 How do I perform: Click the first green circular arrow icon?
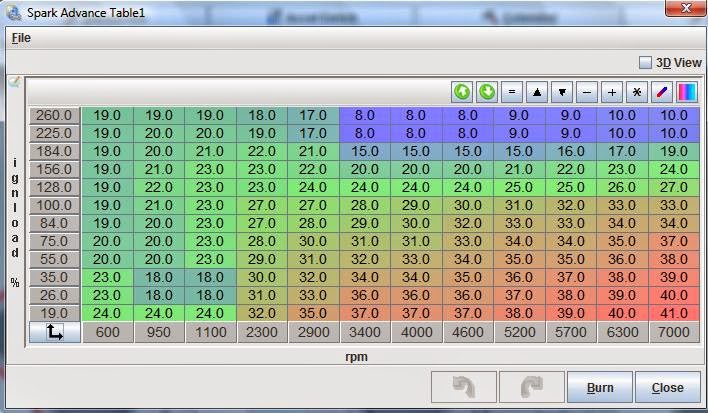point(462,92)
